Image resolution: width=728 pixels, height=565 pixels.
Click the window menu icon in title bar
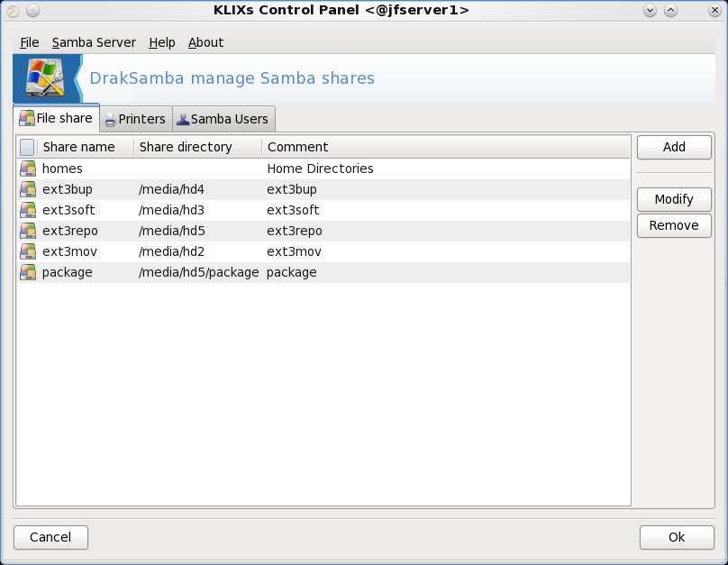coord(13,10)
